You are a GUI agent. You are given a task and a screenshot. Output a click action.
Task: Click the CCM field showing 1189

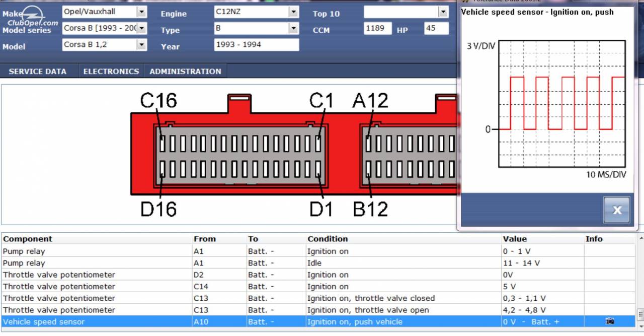pos(377,28)
